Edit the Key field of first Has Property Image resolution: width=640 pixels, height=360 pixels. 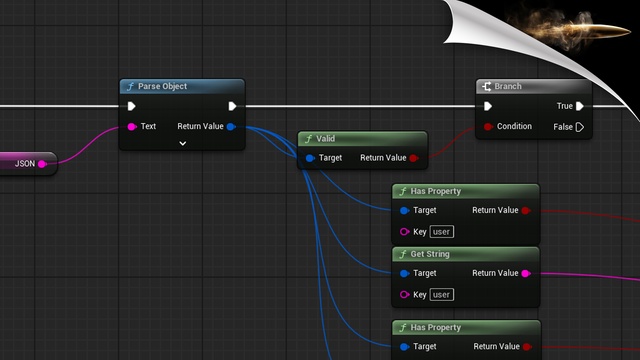click(442, 232)
